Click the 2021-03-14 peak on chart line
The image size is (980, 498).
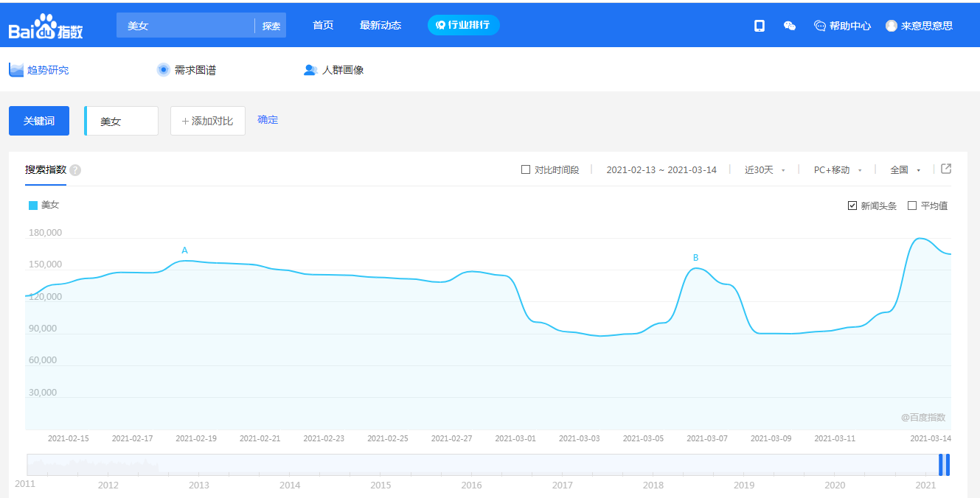[919, 239]
